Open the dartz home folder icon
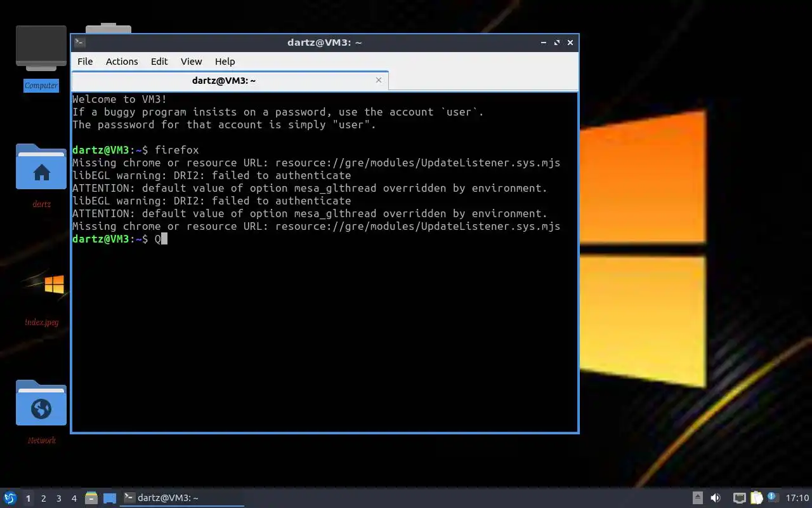 pyautogui.click(x=41, y=167)
